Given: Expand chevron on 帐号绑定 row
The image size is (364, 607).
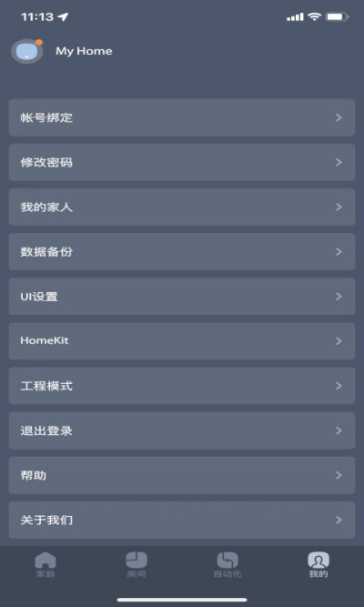Looking at the screenshot, I should click(x=339, y=117).
